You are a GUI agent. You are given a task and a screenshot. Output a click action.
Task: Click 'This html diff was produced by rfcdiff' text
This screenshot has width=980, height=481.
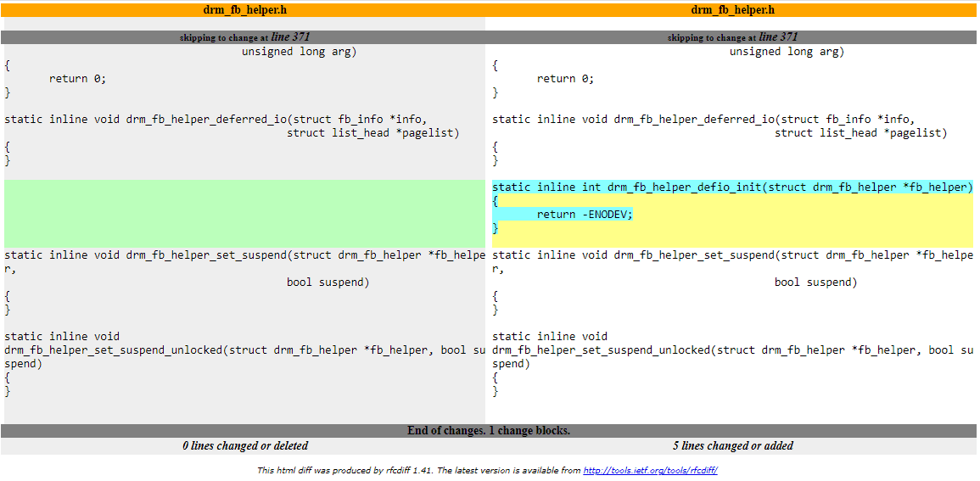coord(346,470)
